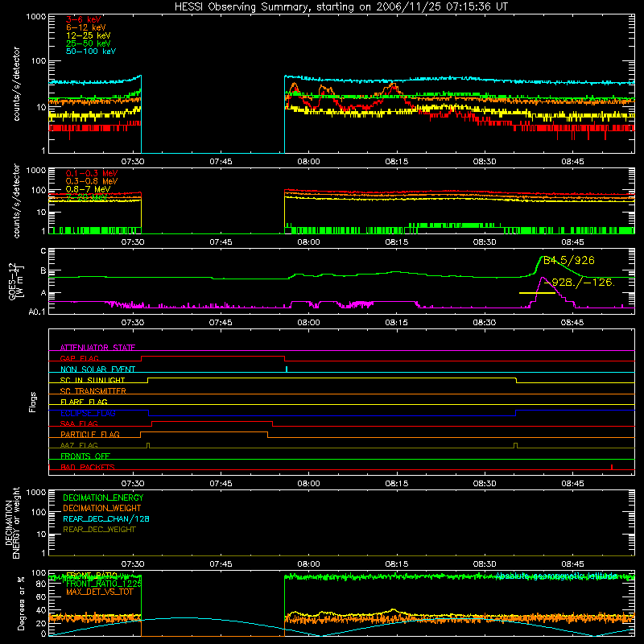The width and height of the screenshot is (644, 644).
Task: Click the yellow FRONT_RATIO legend label
Action: click(92, 576)
